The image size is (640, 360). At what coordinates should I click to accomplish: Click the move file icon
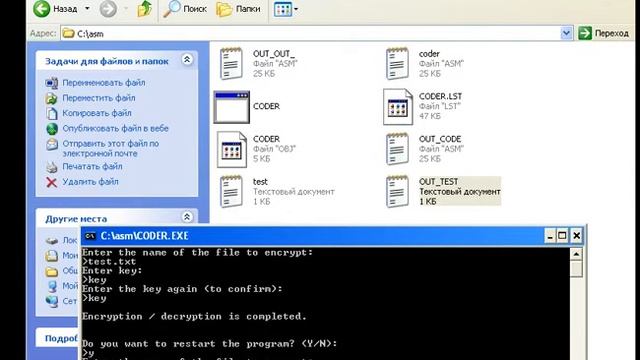[51, 98]
